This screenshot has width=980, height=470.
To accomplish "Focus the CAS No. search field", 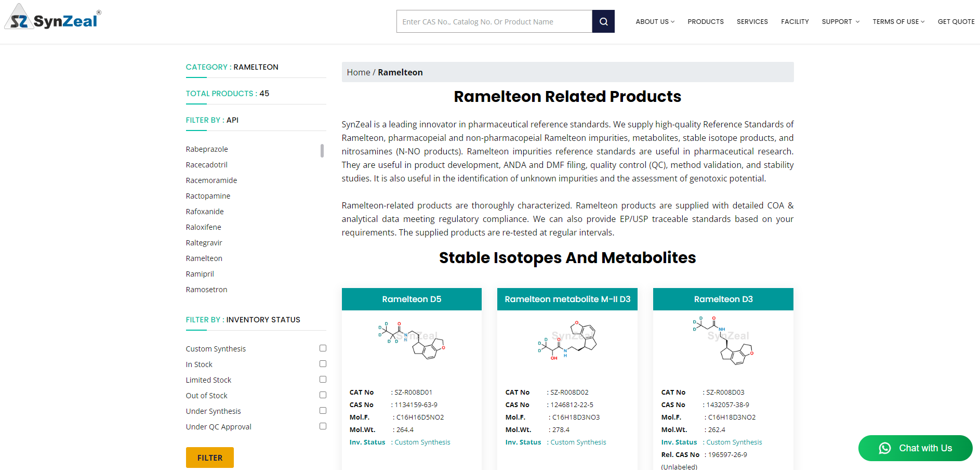I will coord(494,21).
